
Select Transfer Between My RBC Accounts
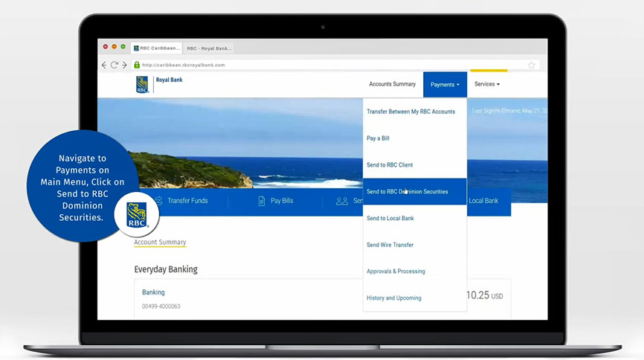coord(415,112)
